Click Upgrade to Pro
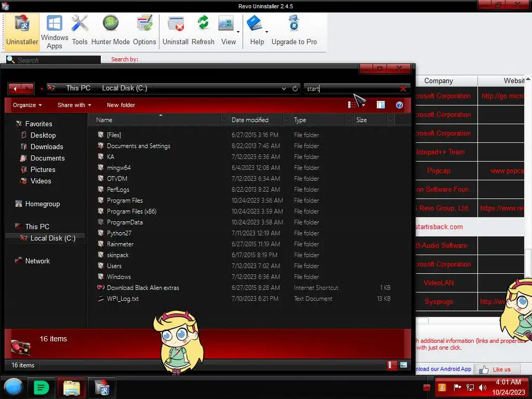 click(x=294, y=32)
